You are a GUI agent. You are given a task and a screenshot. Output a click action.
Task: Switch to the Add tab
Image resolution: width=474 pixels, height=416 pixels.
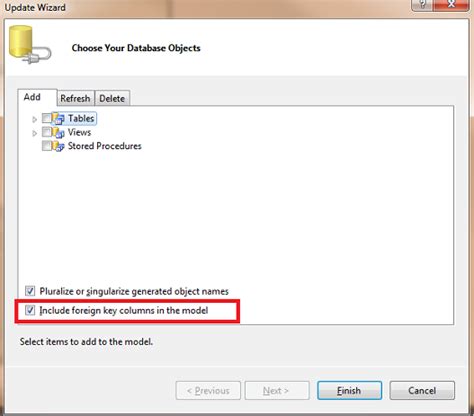[37, 97]
